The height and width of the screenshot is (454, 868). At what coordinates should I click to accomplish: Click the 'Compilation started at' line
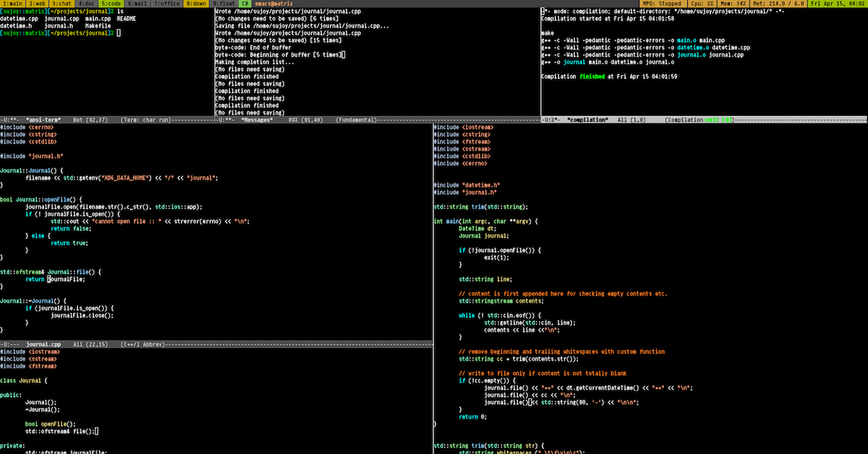tap(608, 19)
